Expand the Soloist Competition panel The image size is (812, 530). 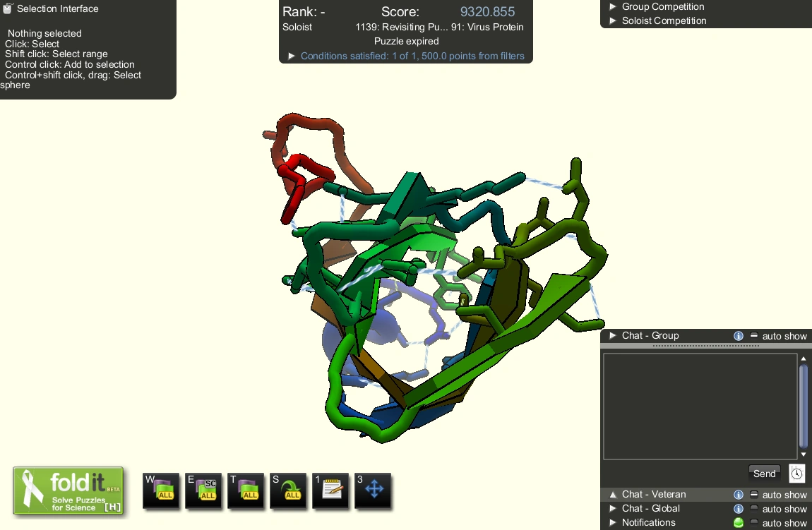659,20
